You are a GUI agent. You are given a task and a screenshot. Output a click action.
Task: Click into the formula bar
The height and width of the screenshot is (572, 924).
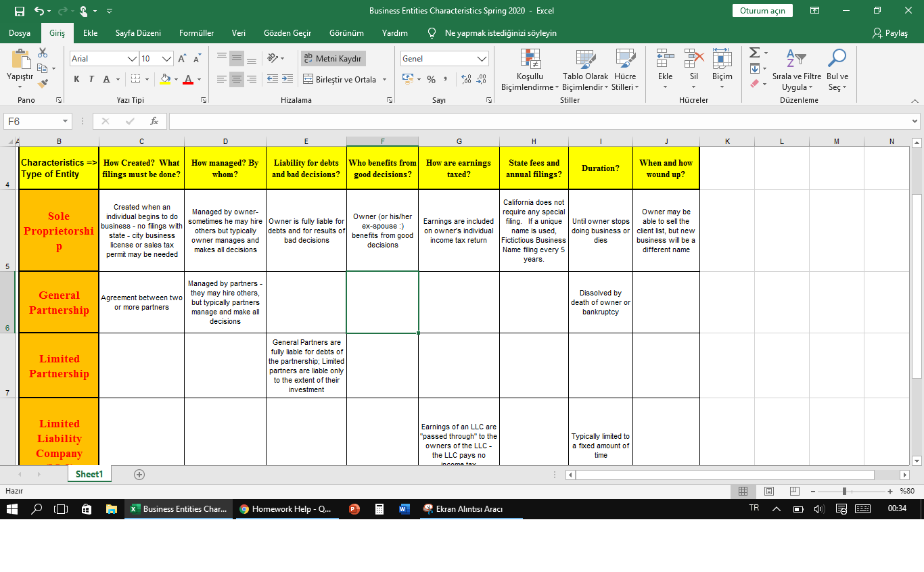click(540, 122)
